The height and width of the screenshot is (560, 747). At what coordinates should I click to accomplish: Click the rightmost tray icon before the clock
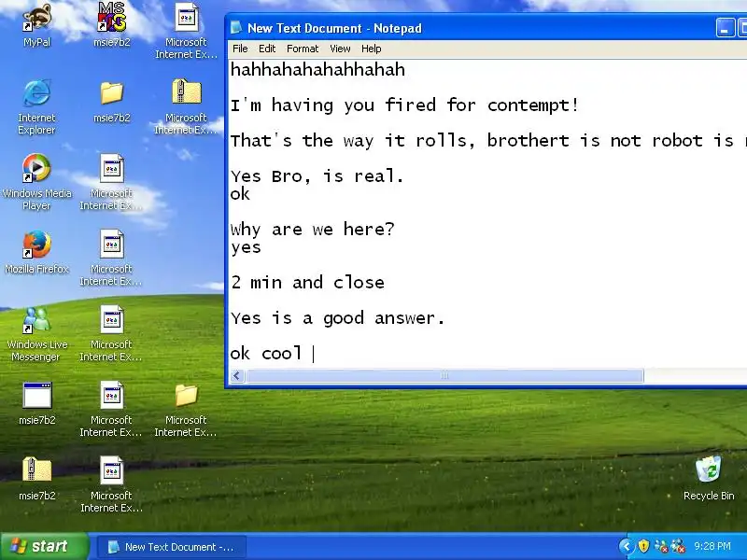pyautogui.click(x=678, y=546)
